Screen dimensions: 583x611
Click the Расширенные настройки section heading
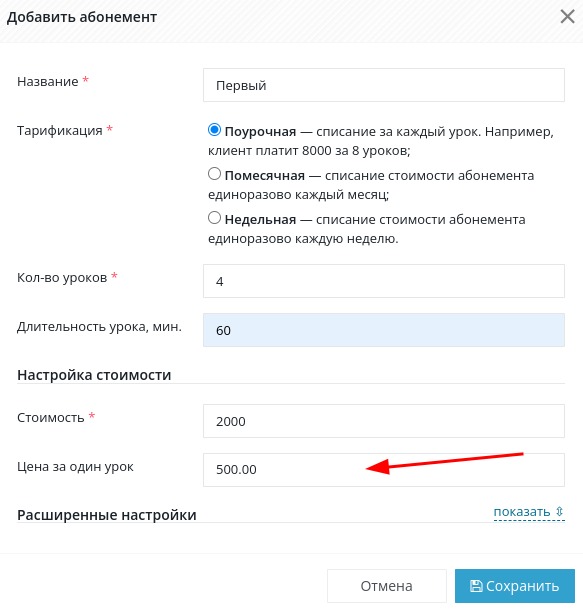tap(107, 515)
